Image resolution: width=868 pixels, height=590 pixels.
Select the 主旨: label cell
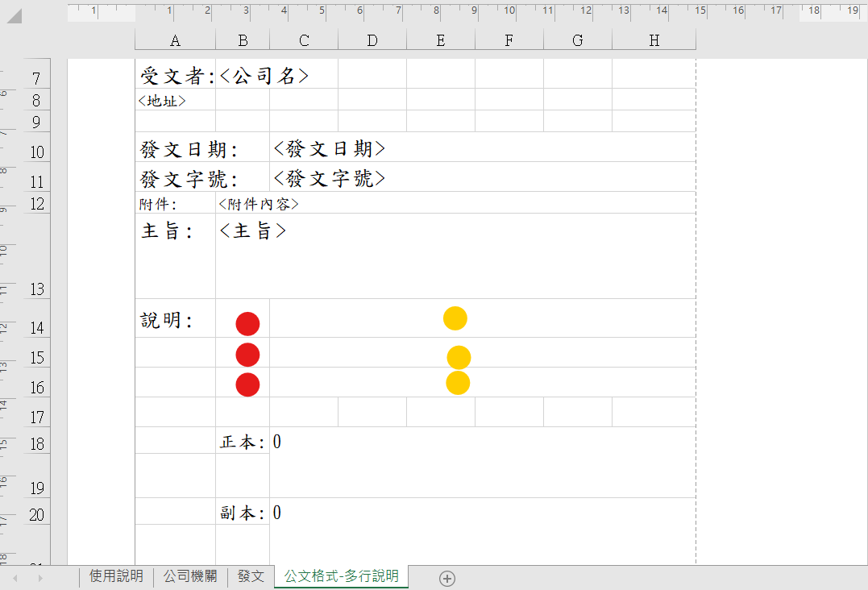tap(176, 256)
